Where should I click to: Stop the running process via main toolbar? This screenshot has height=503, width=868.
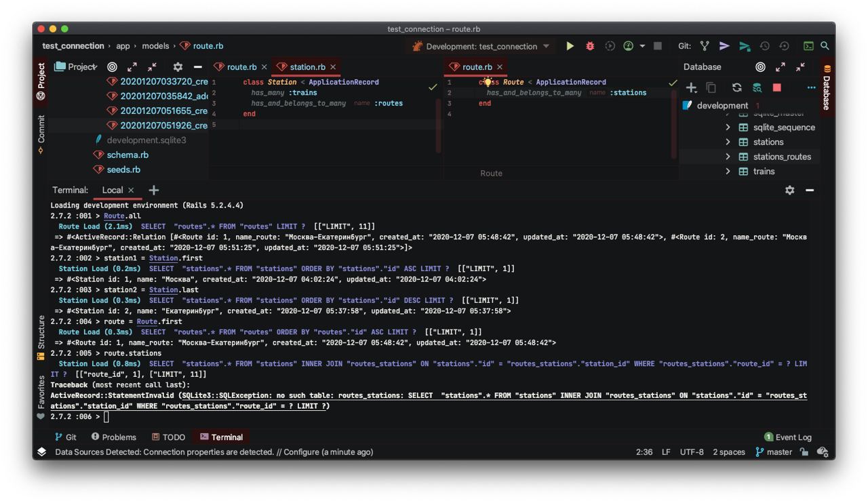[657, 46]
